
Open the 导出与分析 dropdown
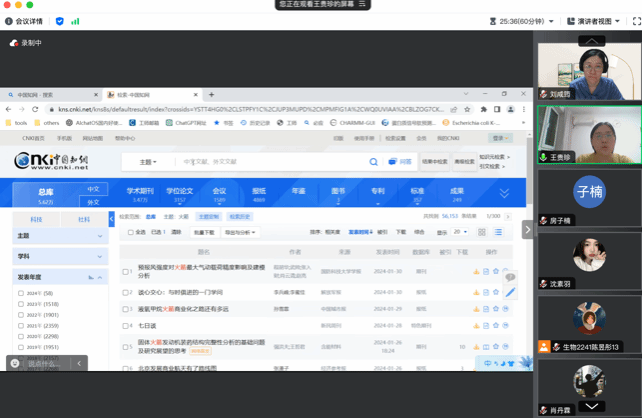click(240, 232)
